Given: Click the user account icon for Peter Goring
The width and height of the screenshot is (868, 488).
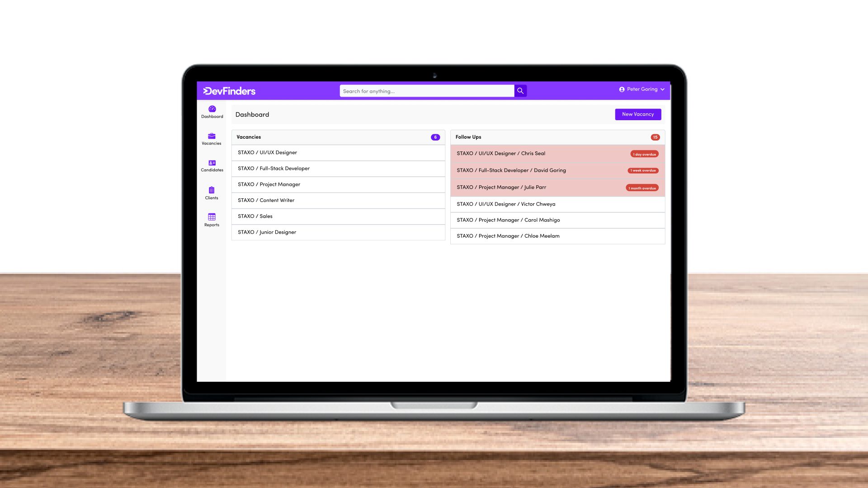Looking at the screenshot, I should pos(622,89).
